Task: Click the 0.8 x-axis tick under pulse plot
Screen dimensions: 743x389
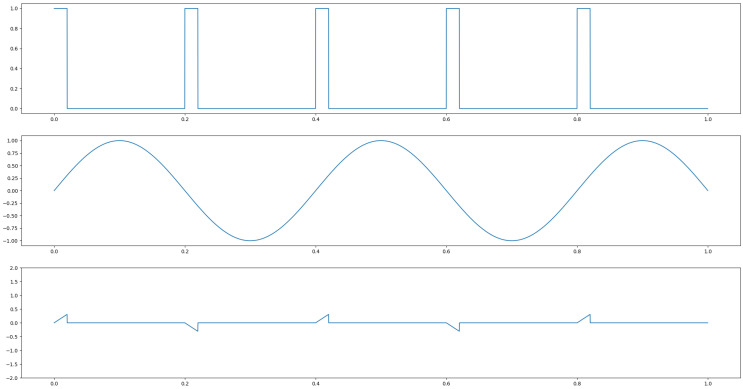Action: click(x=577, y=119)
